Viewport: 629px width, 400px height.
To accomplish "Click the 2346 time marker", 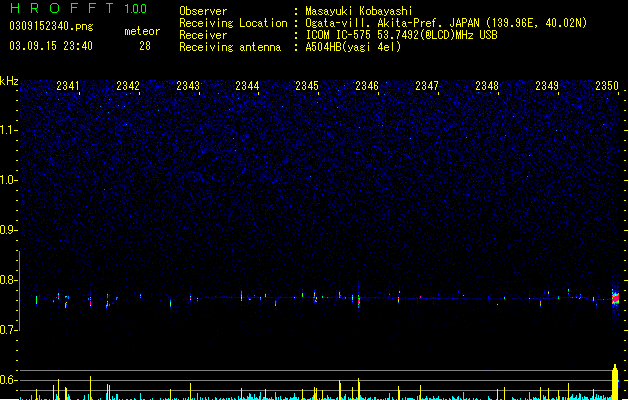I will pyautogui.click(x=367, y=86).
